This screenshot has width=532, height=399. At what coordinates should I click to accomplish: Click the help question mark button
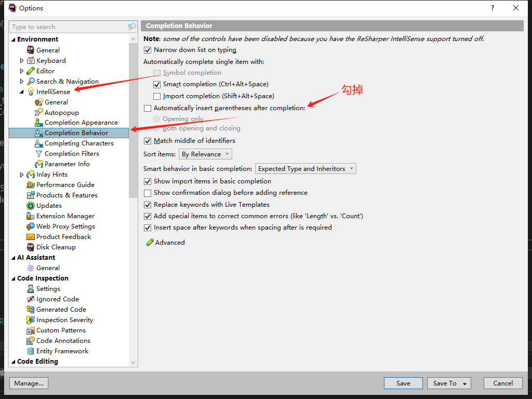pyautogui.click(x=493, y=8)
